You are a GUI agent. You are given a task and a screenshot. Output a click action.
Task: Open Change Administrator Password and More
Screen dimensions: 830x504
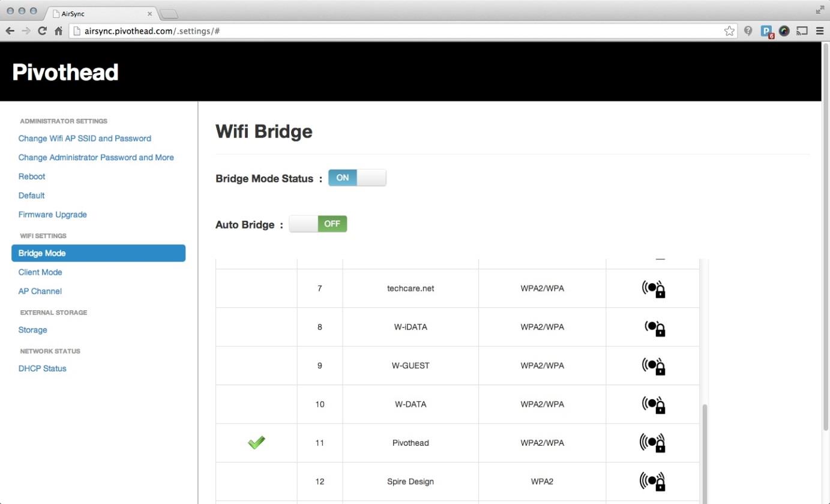(x=96, y=157)
